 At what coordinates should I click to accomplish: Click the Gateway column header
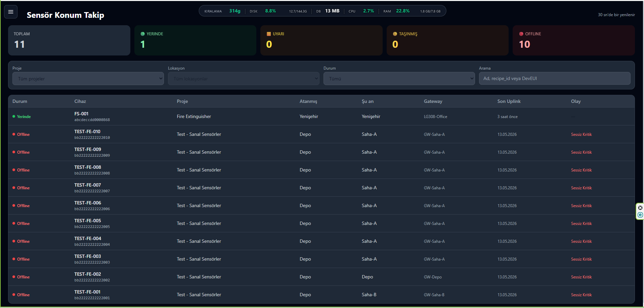tap(433, 101)
